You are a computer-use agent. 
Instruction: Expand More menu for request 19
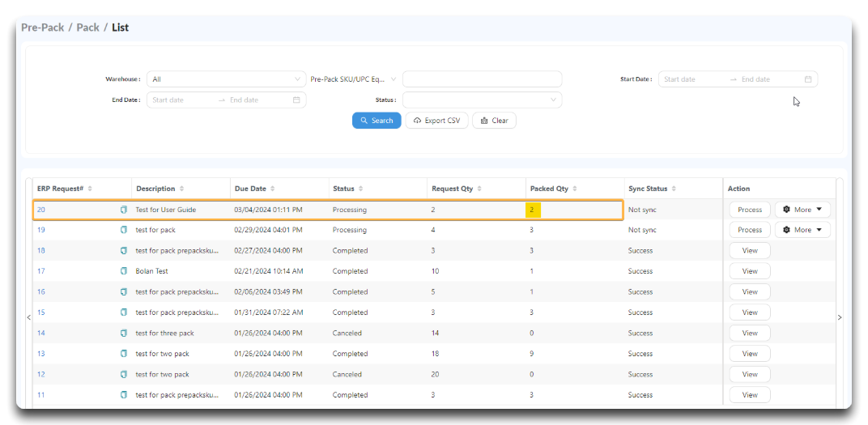coord(802,230)
